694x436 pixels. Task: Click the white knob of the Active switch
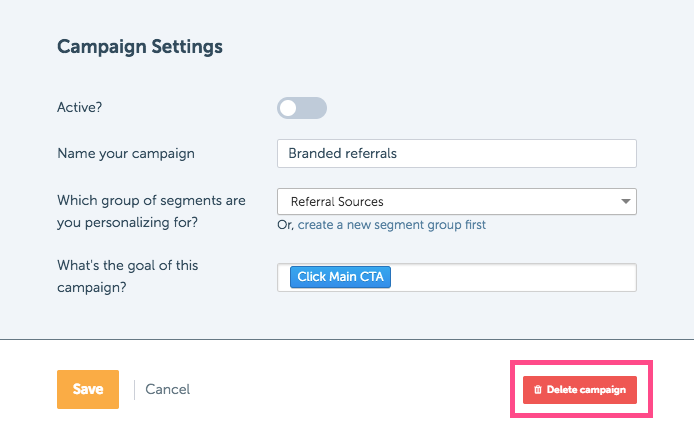(288, 108)
